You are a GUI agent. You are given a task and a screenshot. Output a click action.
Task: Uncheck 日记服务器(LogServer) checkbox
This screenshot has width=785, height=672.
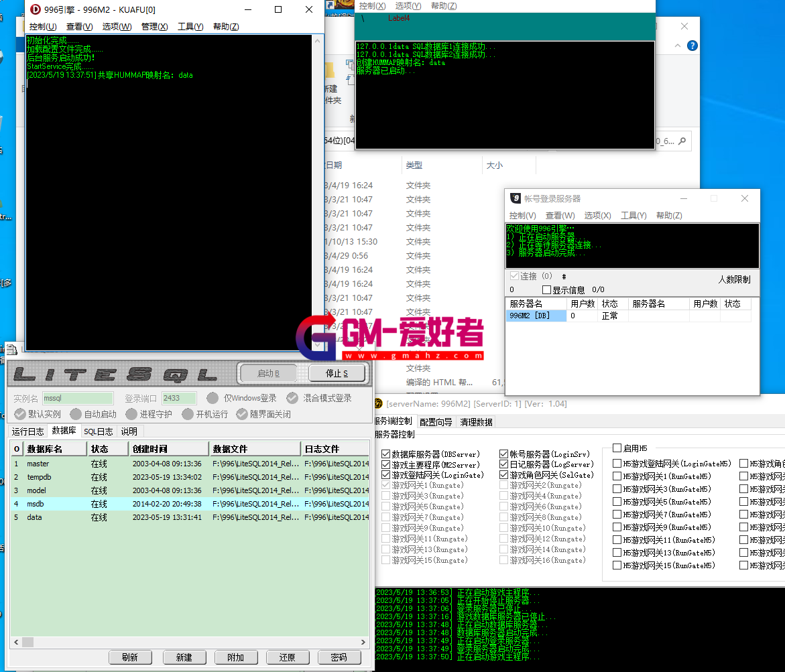[503, 464]
